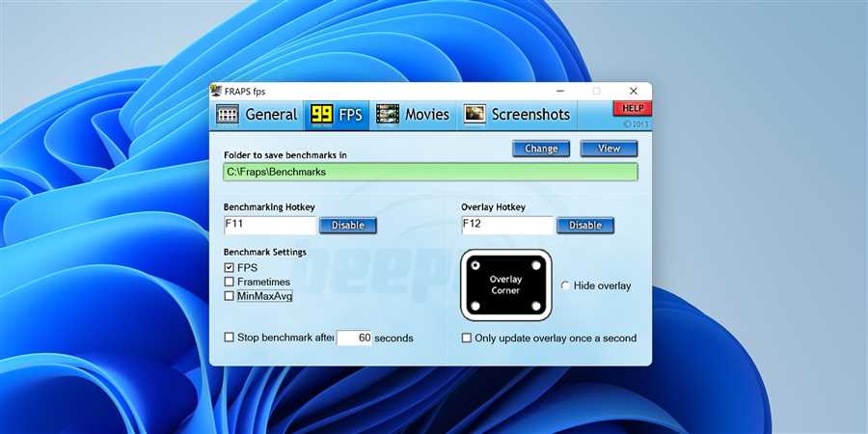
Task: Click the 60 seconds duration field
Action: coord(354,338)
